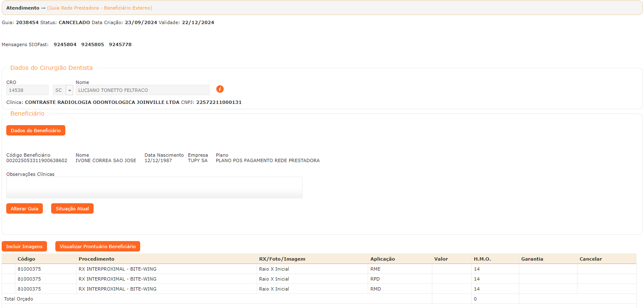The width and height of the screenshot is (644, 308).
Task: Open SIOFast message 9245805
Action: (x=93, y=44)
